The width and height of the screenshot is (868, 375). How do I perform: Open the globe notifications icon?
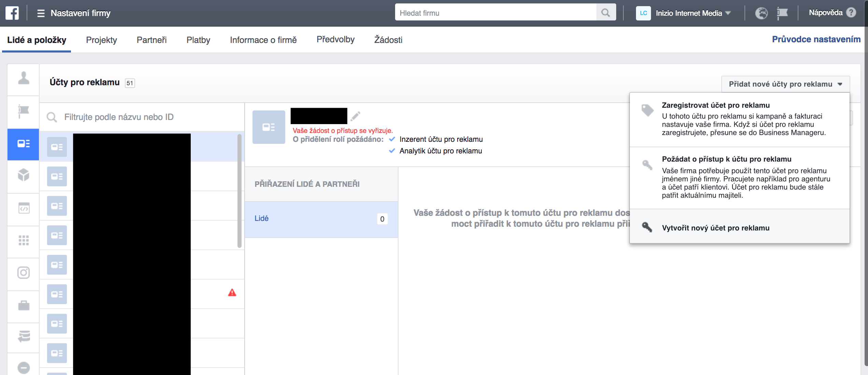click(x=761, y=13)
